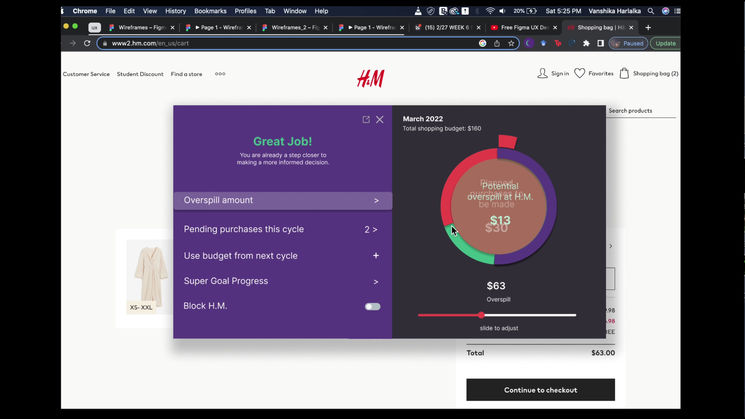Expand Pending purchases this cycle
The width and height of the screenshot is (745, 419).
pyautogui.click(x=283, y=229)
